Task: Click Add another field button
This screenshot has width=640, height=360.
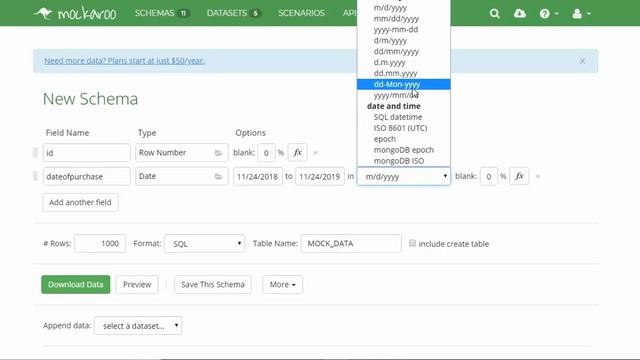Action: pos(80,202)
